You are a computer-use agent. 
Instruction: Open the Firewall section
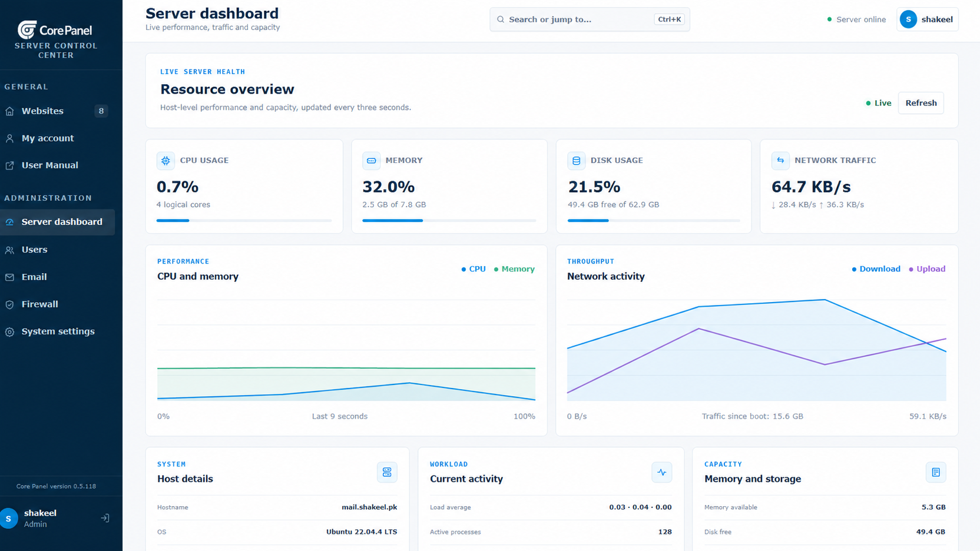click(x=57, y=304)
